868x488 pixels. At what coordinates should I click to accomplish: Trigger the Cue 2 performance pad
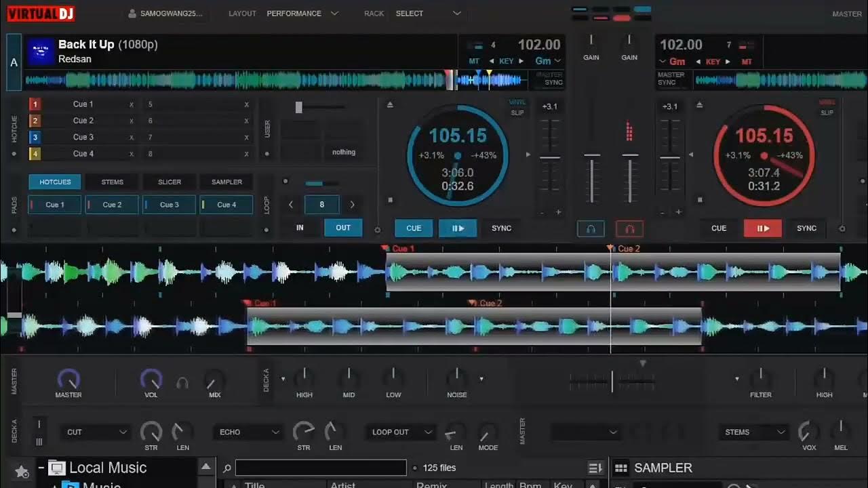click(112, 205)
